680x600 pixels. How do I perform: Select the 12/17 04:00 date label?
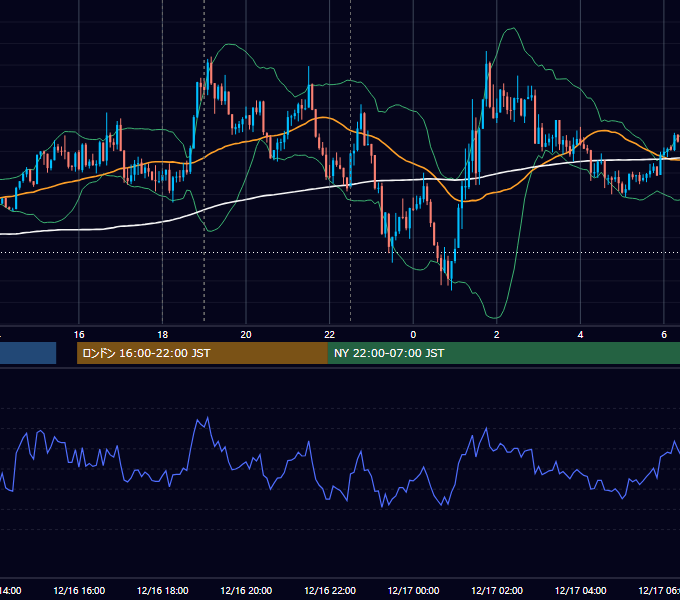click(x=581, y=591)
